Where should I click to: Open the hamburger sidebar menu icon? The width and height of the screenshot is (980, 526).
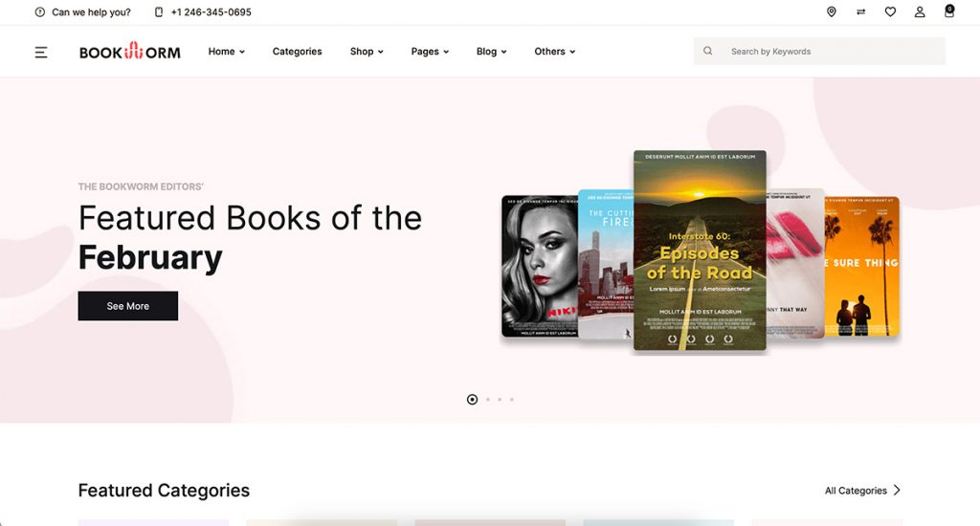[41, 52]
